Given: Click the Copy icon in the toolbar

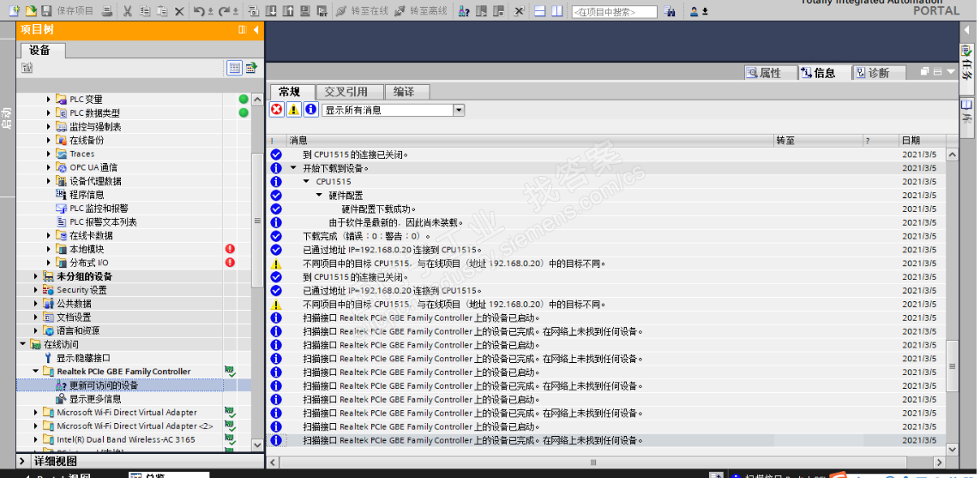Looking at the screenshot, I should (144, 10).
